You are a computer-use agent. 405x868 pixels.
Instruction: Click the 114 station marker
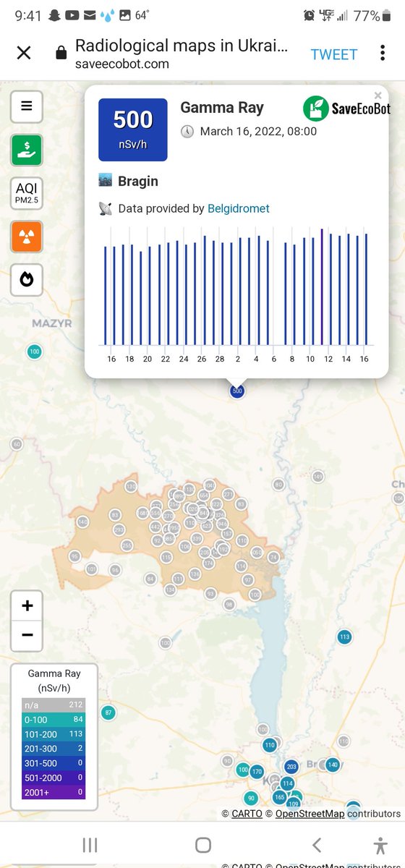[x=287, y=783]
